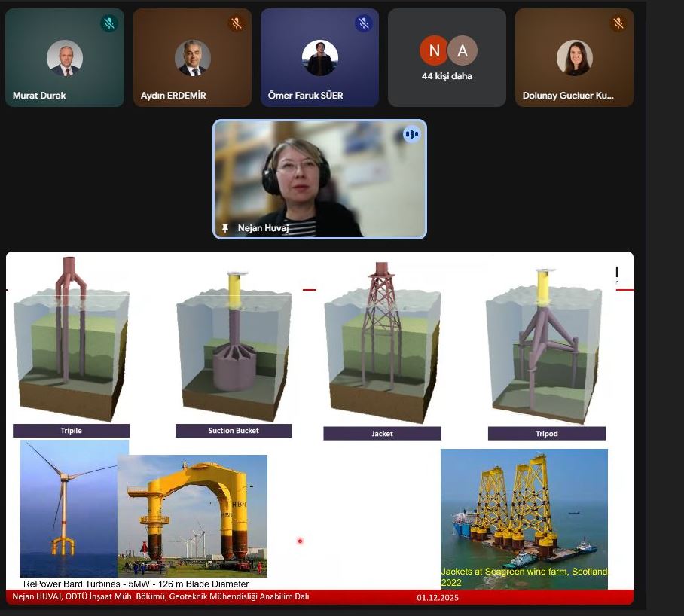Screen dimensions: 684x616
Task: Click Ömer Faruk SÜER's muted mic icon
Action: (x=364, y=23)
